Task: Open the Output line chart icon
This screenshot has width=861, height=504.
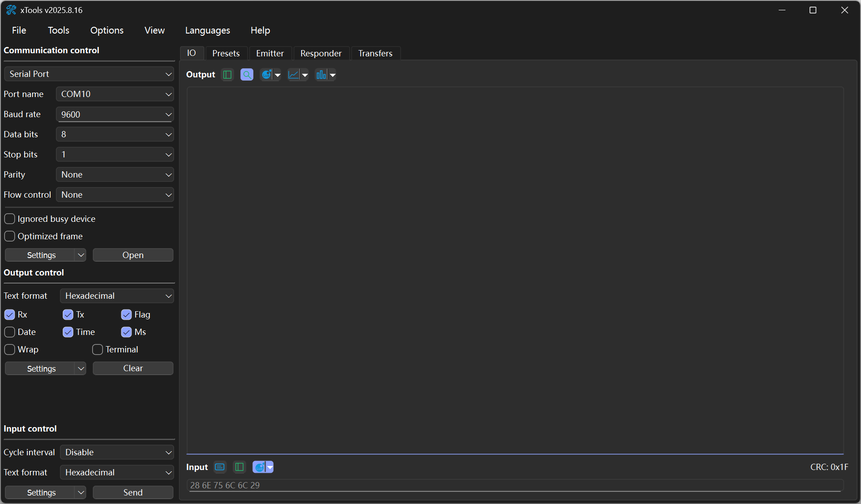Action: click(x=294, y=75)
